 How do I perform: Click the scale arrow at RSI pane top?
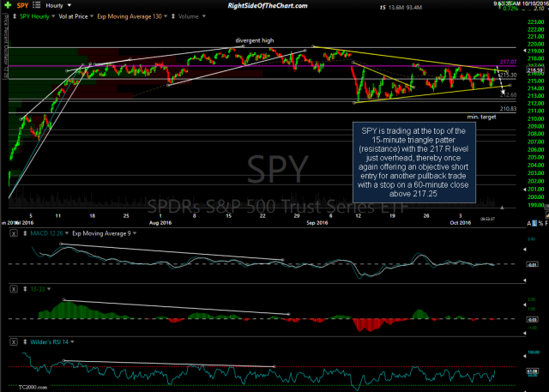tap(524, 356)
